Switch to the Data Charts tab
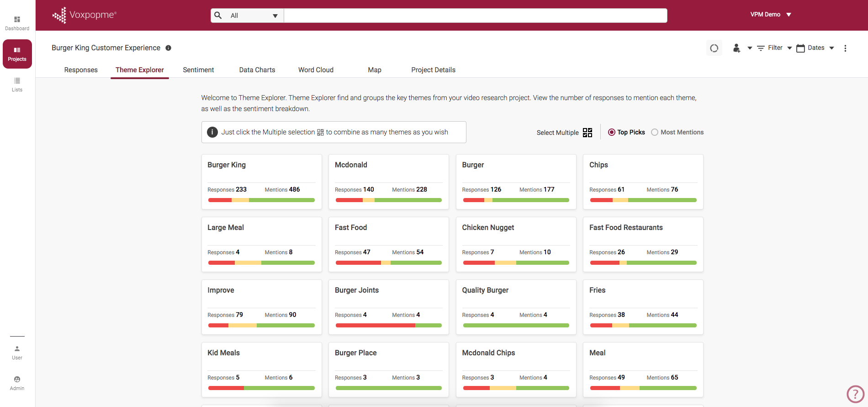 [257, 70]
